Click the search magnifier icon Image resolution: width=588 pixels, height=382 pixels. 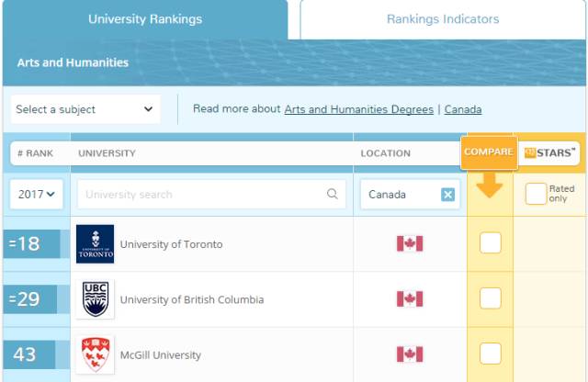tap(333, 194)
